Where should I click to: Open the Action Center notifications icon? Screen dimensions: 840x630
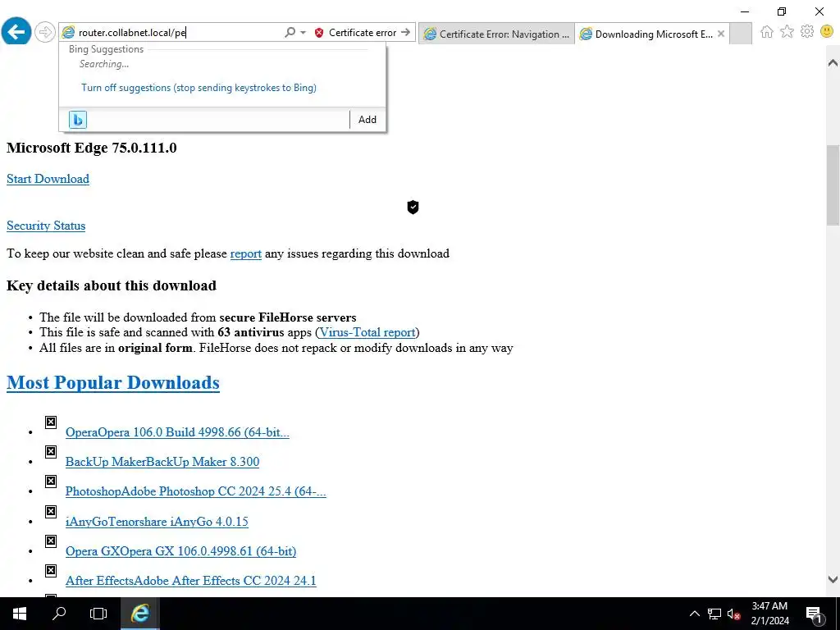coord(815,614)
